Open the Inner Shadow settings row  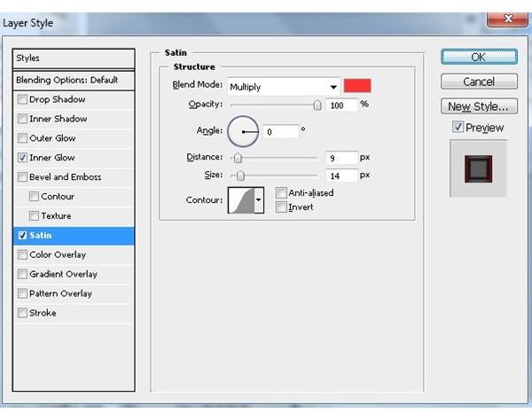74,119
